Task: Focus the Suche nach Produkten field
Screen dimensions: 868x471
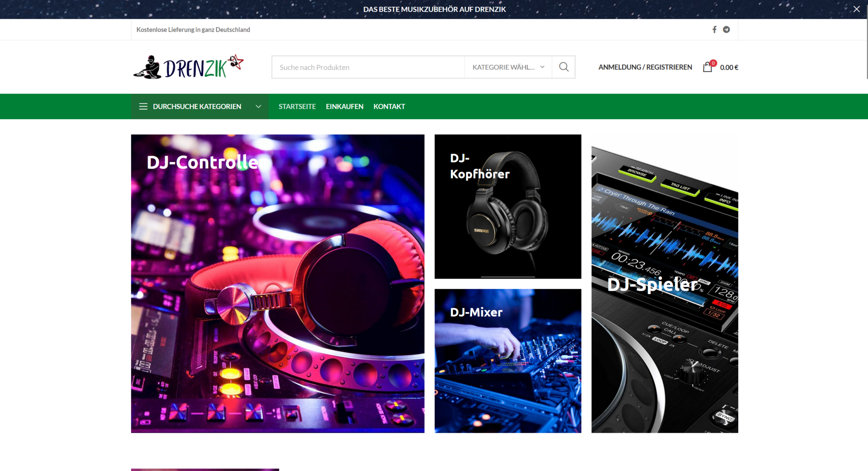Action: pos(368,67)
